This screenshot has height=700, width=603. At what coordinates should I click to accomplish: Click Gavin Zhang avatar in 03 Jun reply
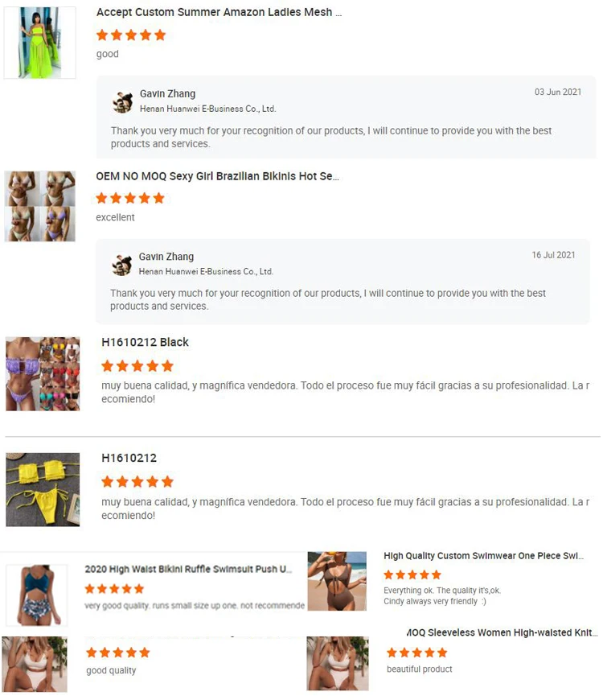point(123,102)
